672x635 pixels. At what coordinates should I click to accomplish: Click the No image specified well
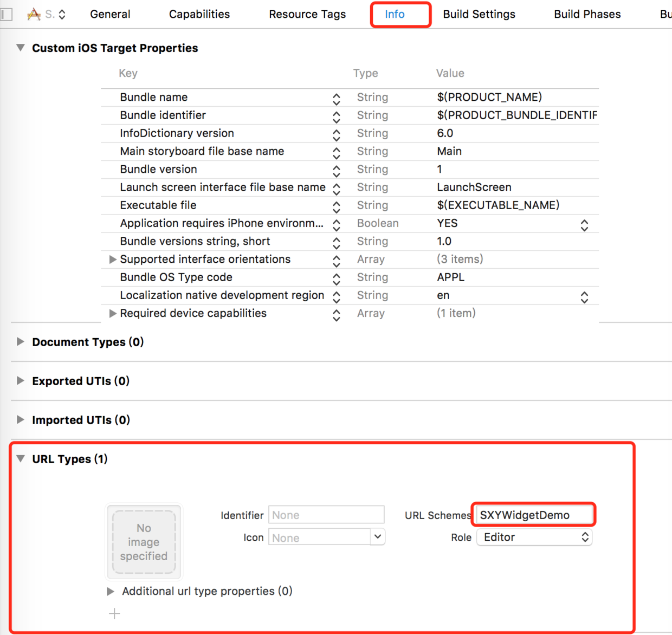tap(144, 542)
